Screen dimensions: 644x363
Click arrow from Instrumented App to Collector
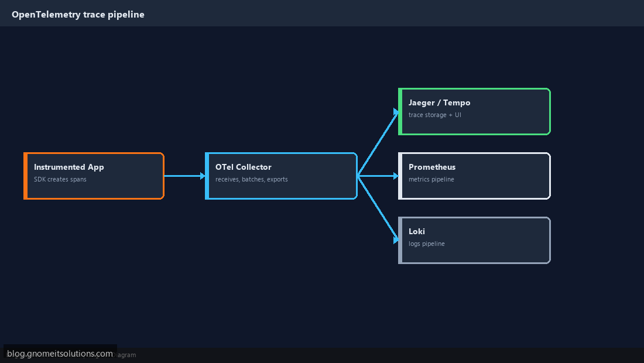(184, 176)
